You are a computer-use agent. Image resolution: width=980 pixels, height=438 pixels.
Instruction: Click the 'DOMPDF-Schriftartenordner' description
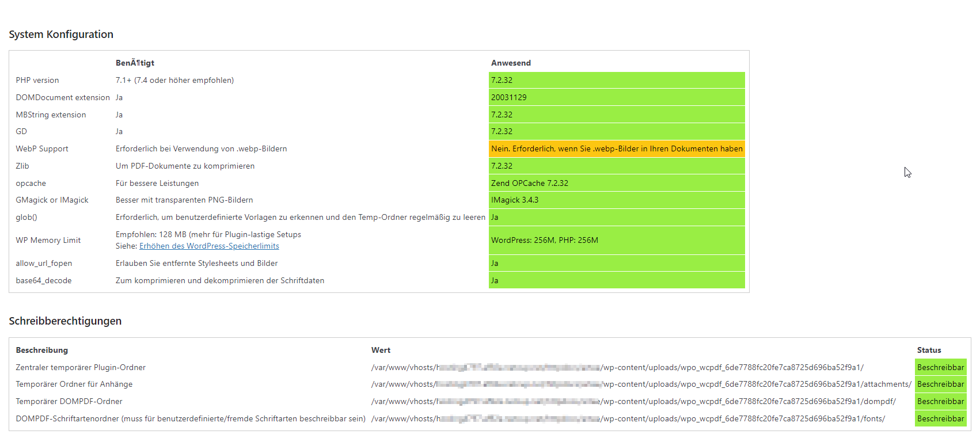(x=191, y=418)
